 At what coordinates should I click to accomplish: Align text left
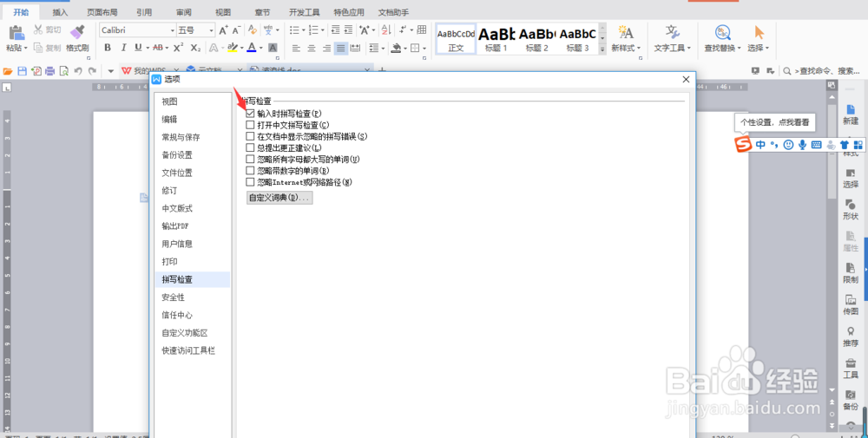[296, 49]
